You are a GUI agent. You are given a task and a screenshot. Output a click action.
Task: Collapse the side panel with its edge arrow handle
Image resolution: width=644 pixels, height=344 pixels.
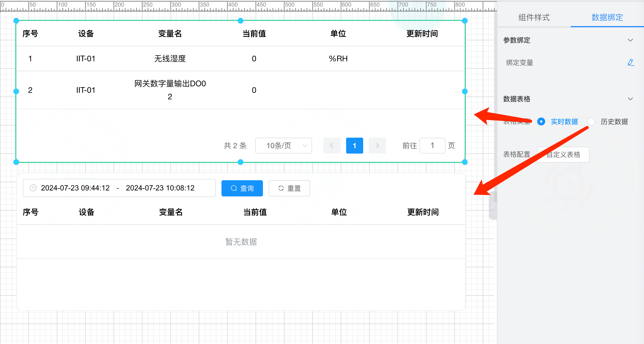pos(493,205)
